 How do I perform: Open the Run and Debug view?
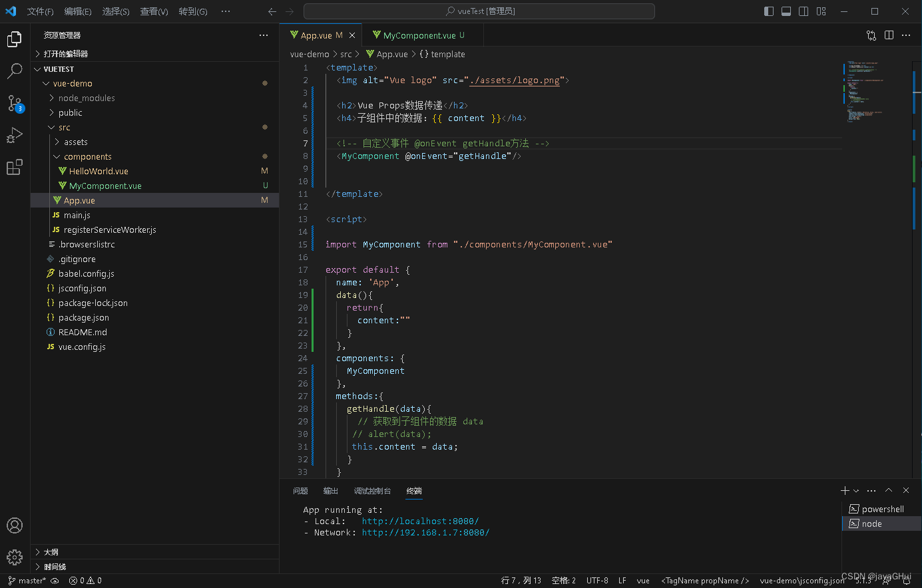pyautogui.click(x=15, y=135)
